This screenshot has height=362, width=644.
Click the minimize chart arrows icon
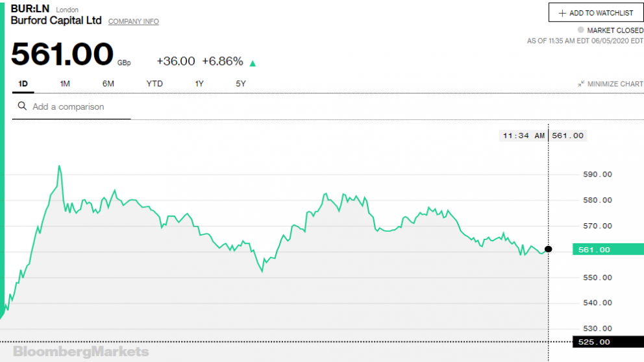(581, 84)
